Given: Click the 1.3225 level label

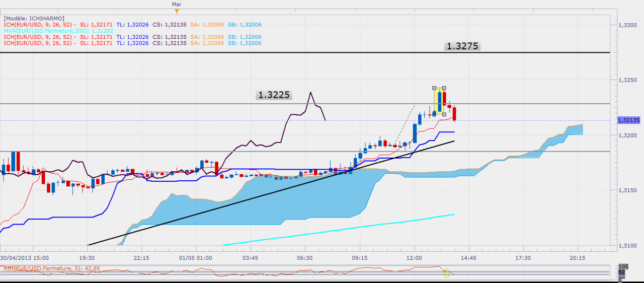Looking at the screenshot, I should pos(274,95).
